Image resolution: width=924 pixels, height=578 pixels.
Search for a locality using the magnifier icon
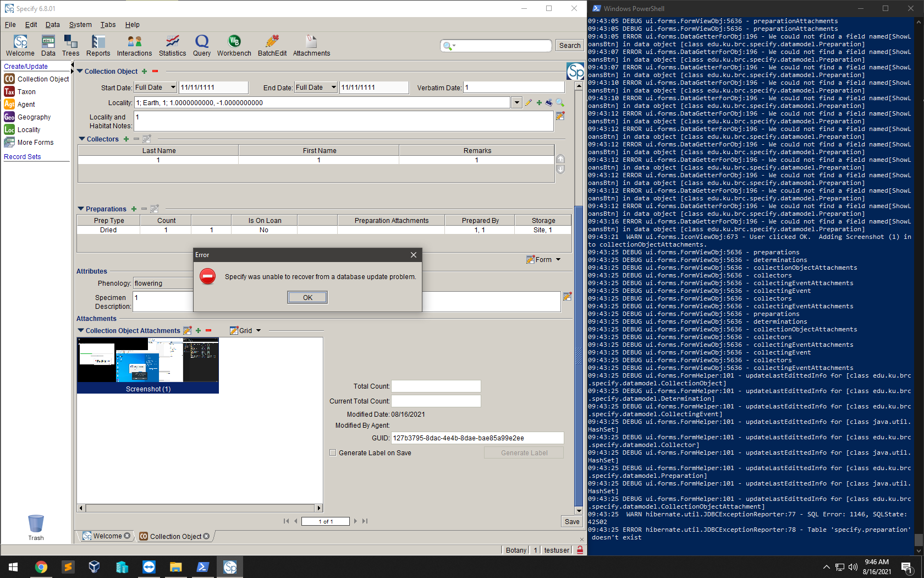coord(560,102)
